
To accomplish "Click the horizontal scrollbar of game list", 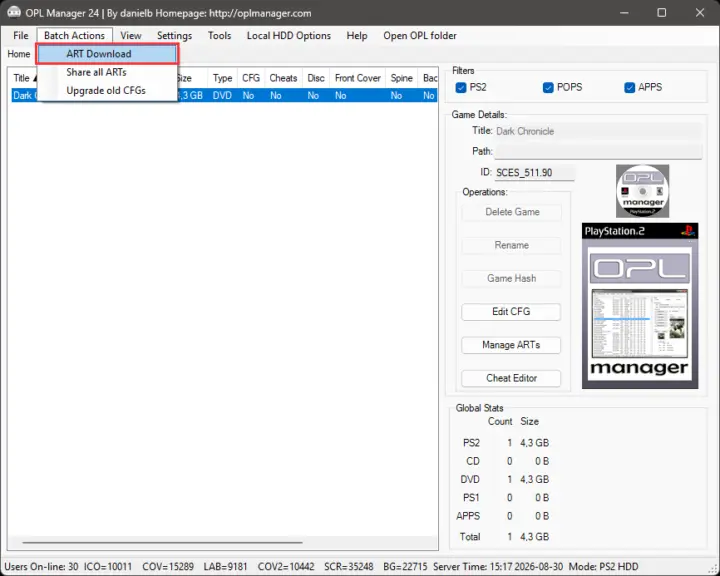I will click(x=162, y=542).
